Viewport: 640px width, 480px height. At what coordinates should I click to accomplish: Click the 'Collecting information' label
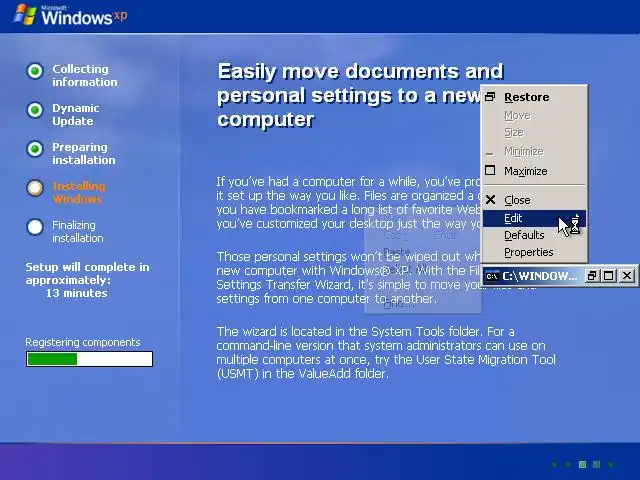84,76
